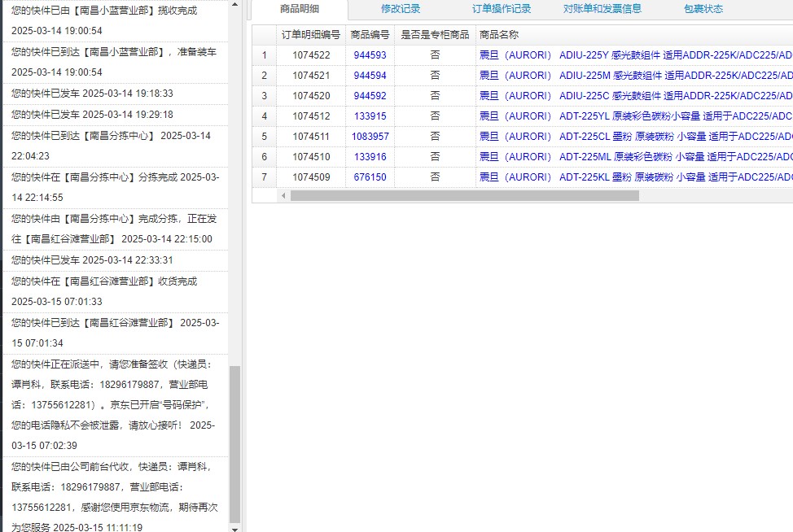
Task: Open the ADIU-225C 感光鼓组件 product name link
Action: click(636, 95)
